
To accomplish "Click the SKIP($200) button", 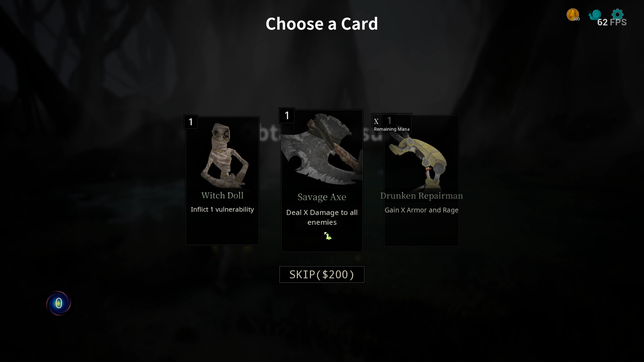I will pyautogui.click(x=322, y=275).
